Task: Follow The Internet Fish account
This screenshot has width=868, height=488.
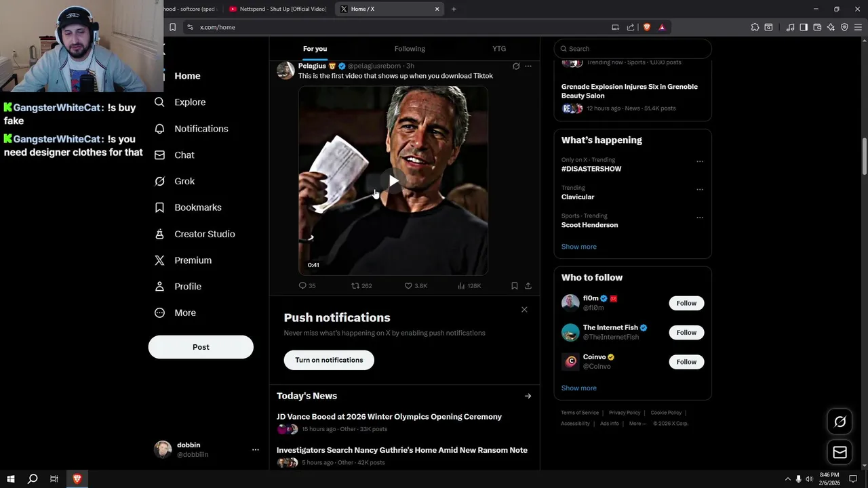Action: pos(686,332)
